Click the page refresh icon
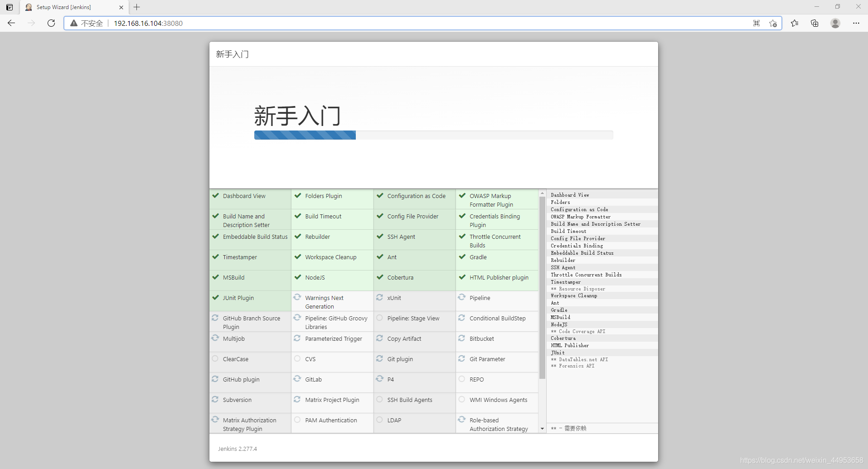The width and height of the screenshot is (868, 469). coord(51,23)
